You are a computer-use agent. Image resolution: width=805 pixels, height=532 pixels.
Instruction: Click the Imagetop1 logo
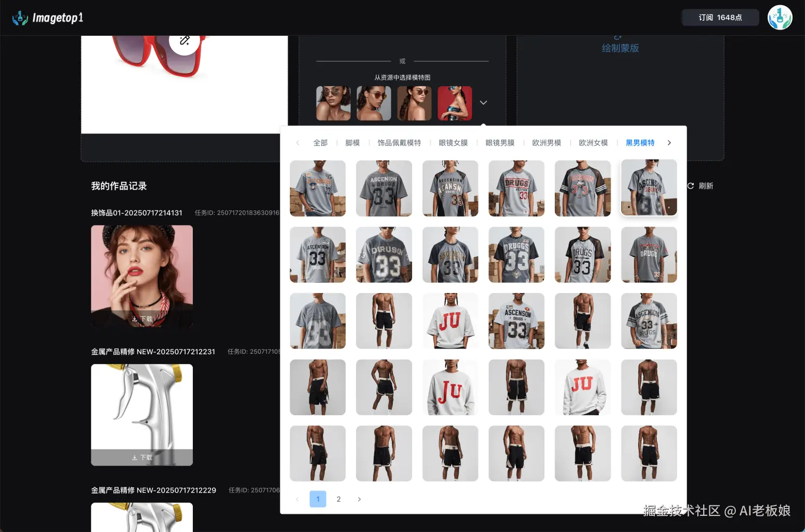[48, 18]
